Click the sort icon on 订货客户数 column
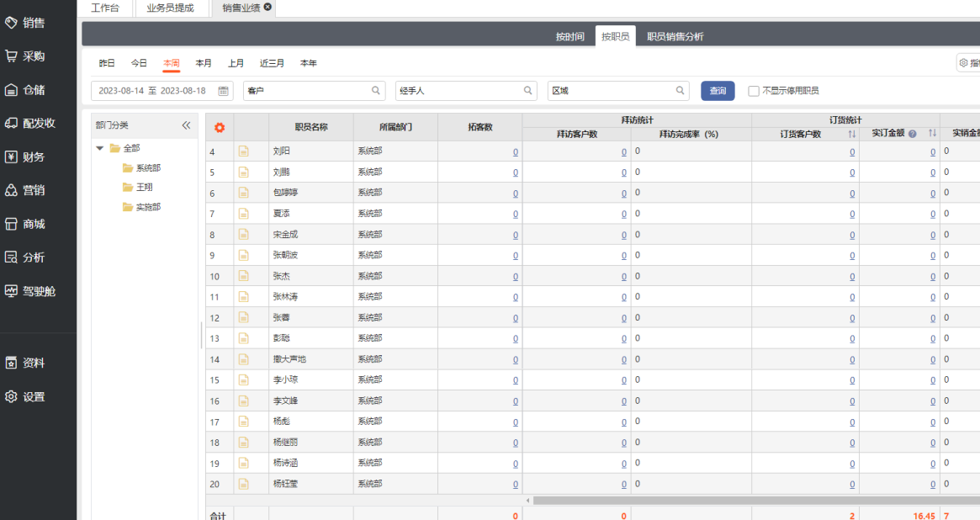 (x=851, y=134)
